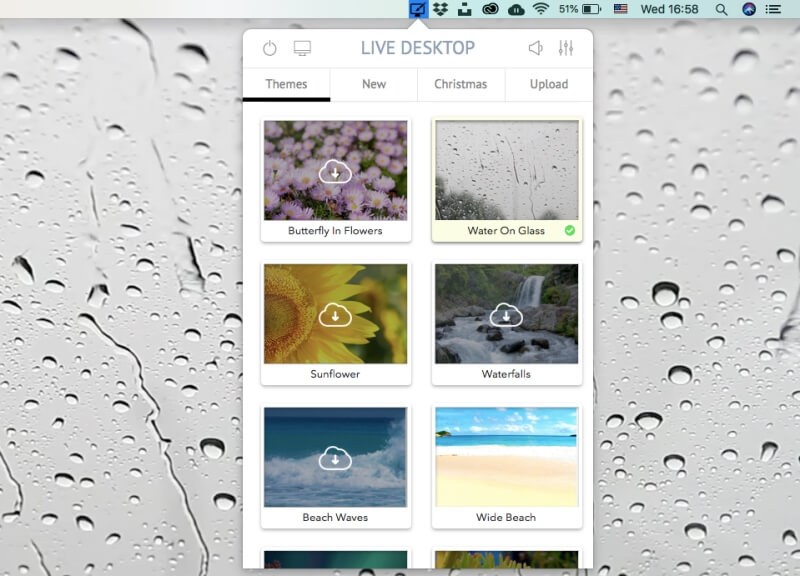Open the settings sliders icon
Viewport: 800px width, 576px height.
point(566,48)
